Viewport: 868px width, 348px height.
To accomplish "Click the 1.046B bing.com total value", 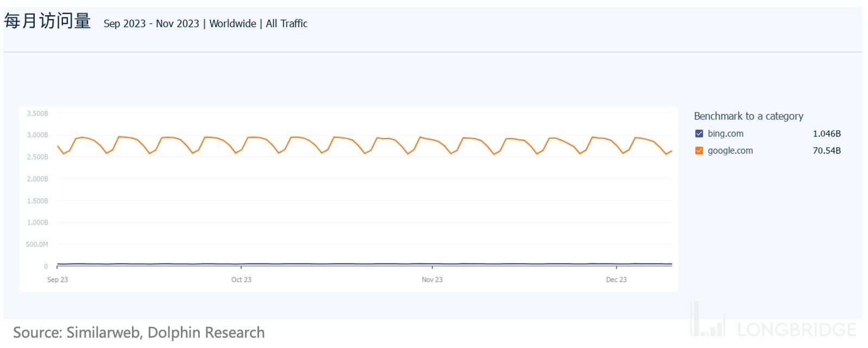I will [x=826, y=134].
